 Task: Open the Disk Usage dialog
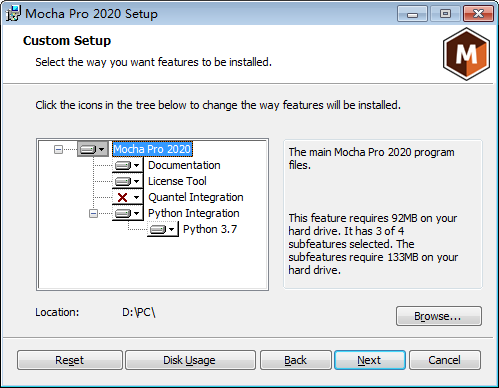click(x=190, y=360)
